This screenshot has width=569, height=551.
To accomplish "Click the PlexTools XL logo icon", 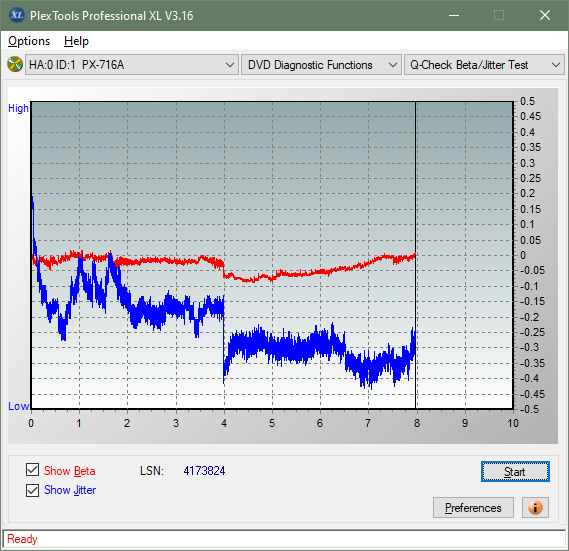I will coord(16,15).
